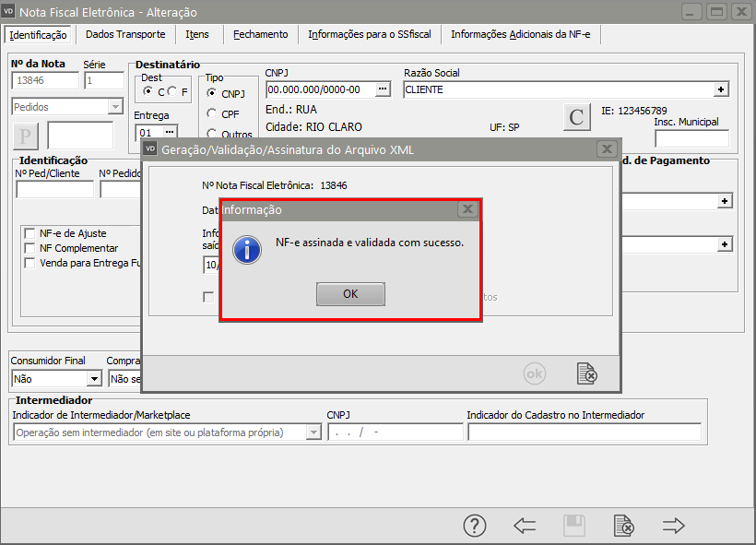This screenshot has width=756, height=545.
Task: Click the Nº Ped/Cliente field
Action: 55,190
